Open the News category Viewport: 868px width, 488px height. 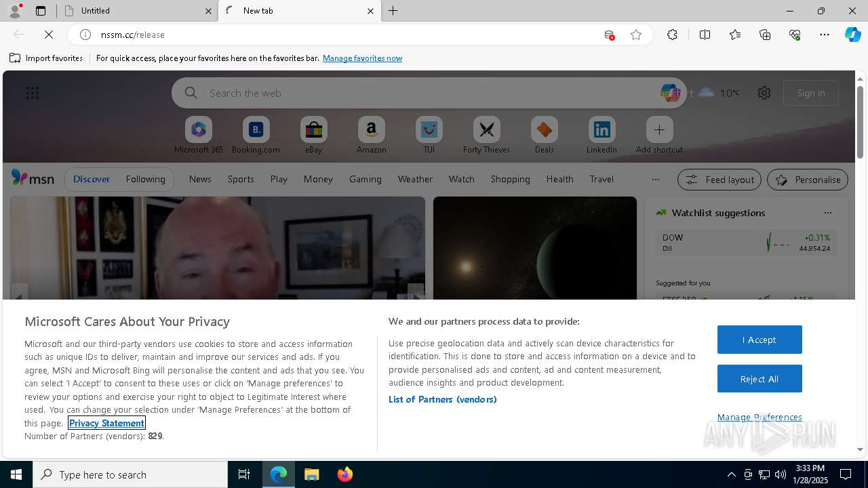pos(200,179)
